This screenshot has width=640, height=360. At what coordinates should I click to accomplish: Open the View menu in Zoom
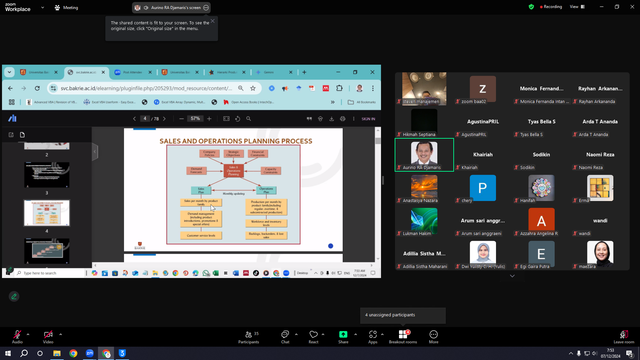577,7
